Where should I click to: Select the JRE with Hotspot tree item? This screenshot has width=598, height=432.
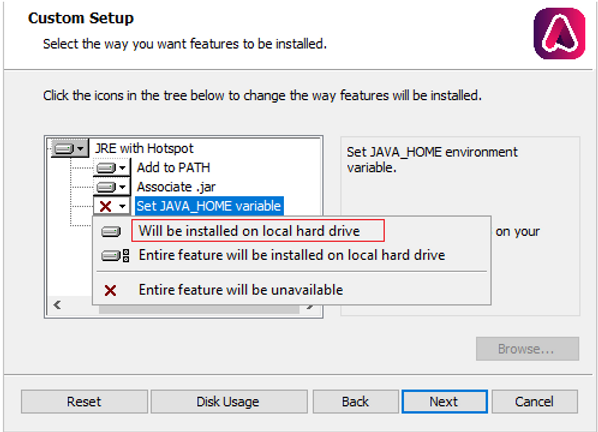pos(144,148)
